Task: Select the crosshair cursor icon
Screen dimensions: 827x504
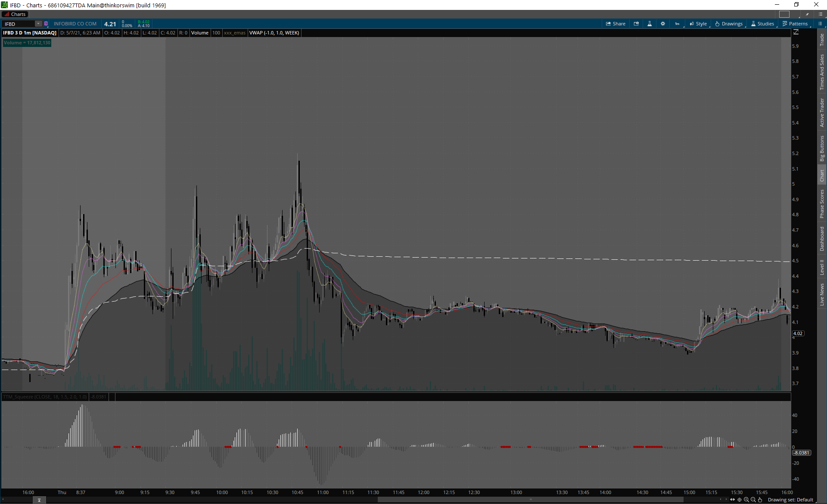Action: 740,500
